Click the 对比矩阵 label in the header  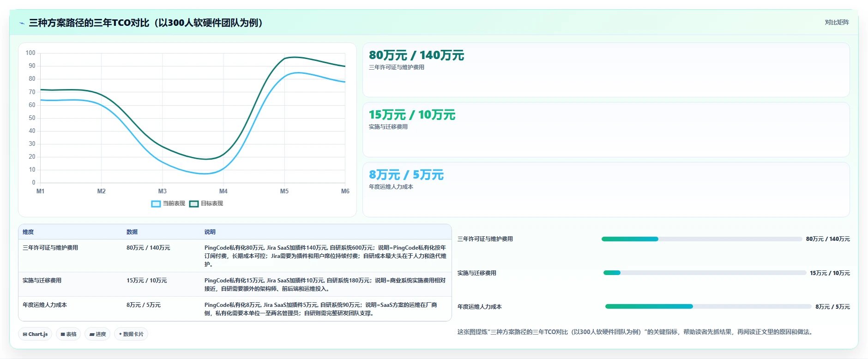837,22
